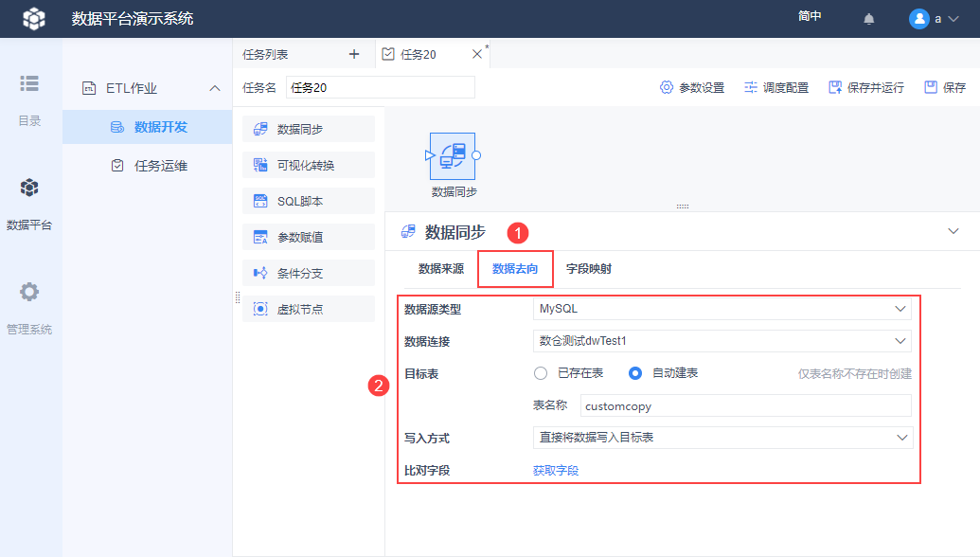Click the 保存 disk icon

(931, 87)
